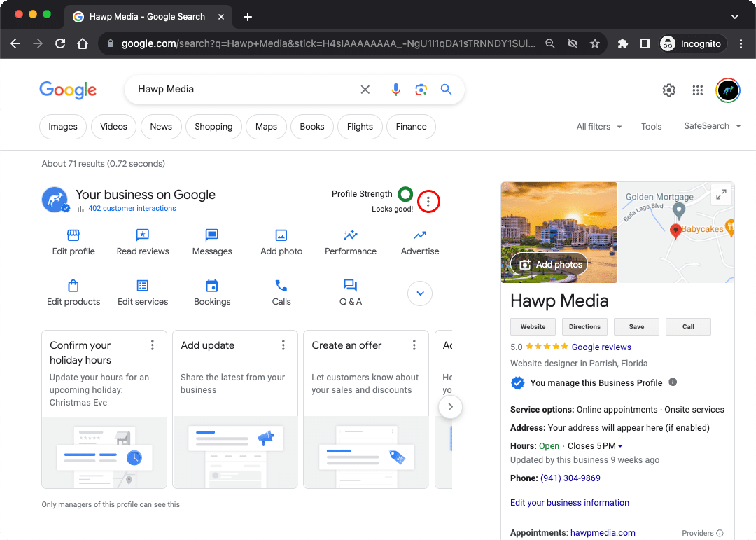The height and width of the screenshot is (540, 756).
Task: Toggle the circled three-dot profile strength menu
Action: coord(428,201)
